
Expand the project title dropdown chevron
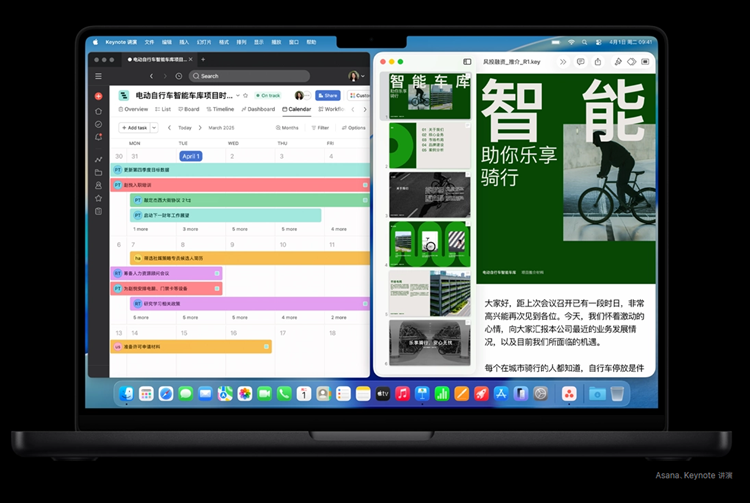click(238, 95)
